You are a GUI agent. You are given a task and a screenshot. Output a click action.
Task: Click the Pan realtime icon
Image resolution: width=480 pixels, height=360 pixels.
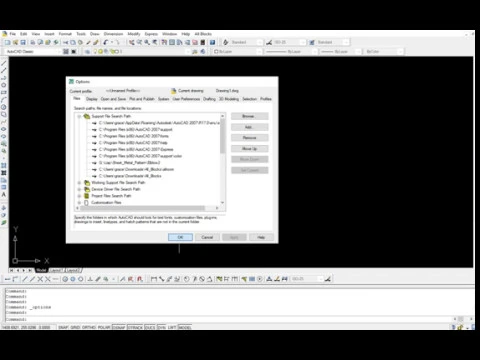pos(132,42)
